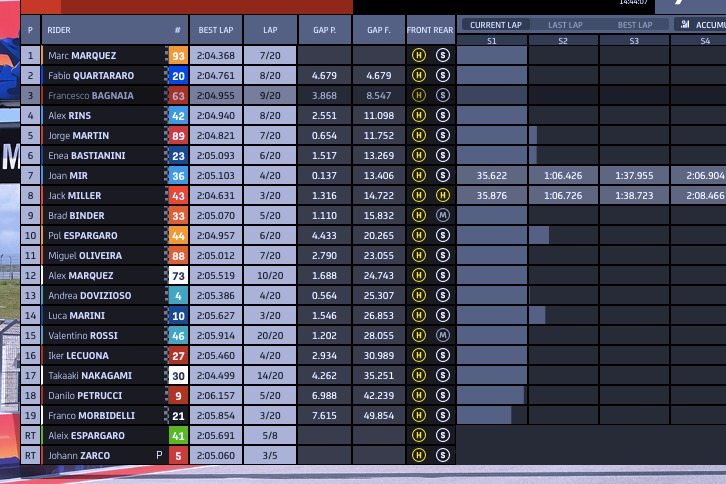
Task: Select the CURRENT LAP tab
Action: pyautogui.click(x=495, y=25)
